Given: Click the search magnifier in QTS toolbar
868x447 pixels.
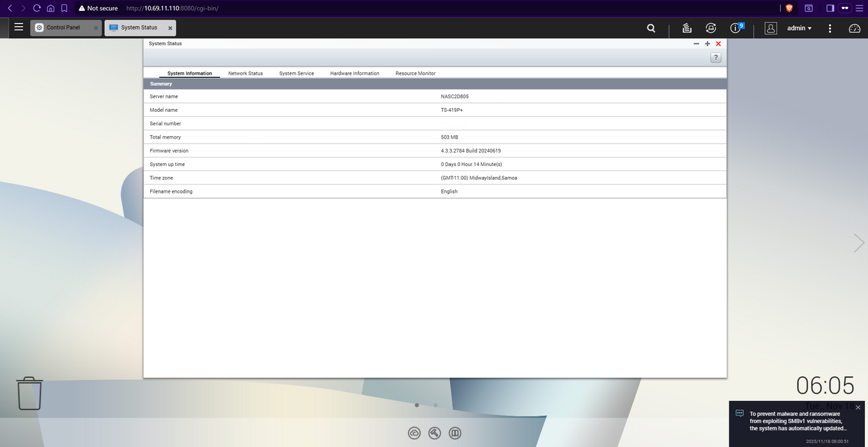Looking at the screenshot, I should 651,28.
